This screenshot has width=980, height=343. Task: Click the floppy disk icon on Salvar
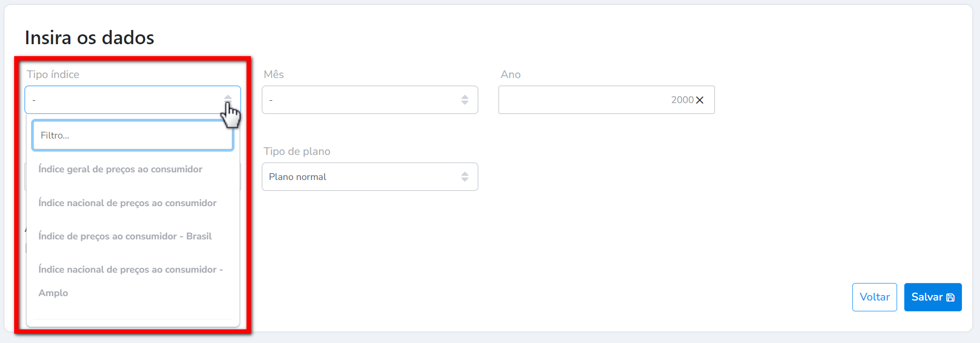pyautogui.click(x=951, y=298)
